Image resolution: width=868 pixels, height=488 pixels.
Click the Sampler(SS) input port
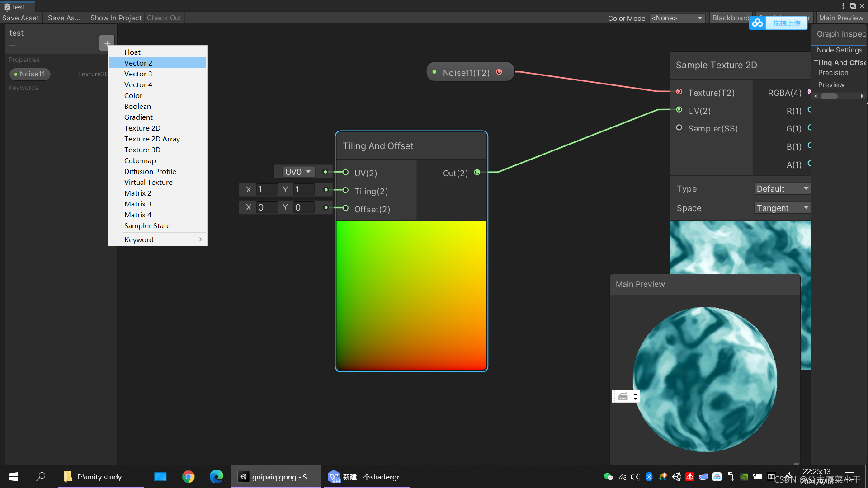point(679,128)
